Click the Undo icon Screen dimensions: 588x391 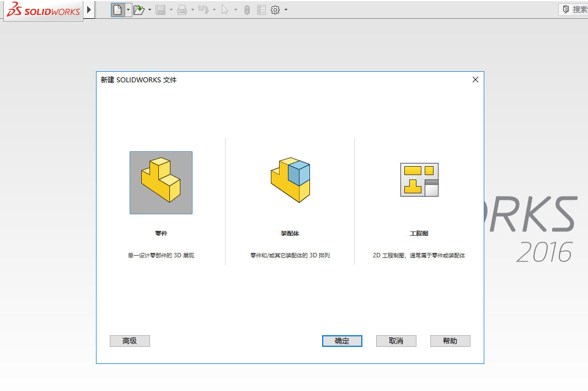[203, 10]
